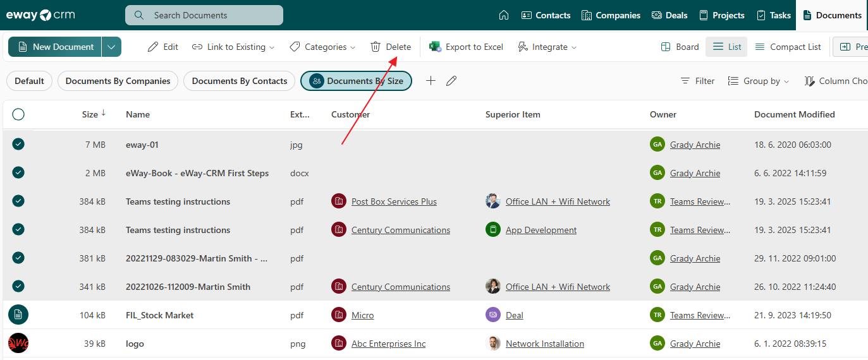Deselect the eway-01 row checkbox
868x360 pixels.
[x=18, y=145]
